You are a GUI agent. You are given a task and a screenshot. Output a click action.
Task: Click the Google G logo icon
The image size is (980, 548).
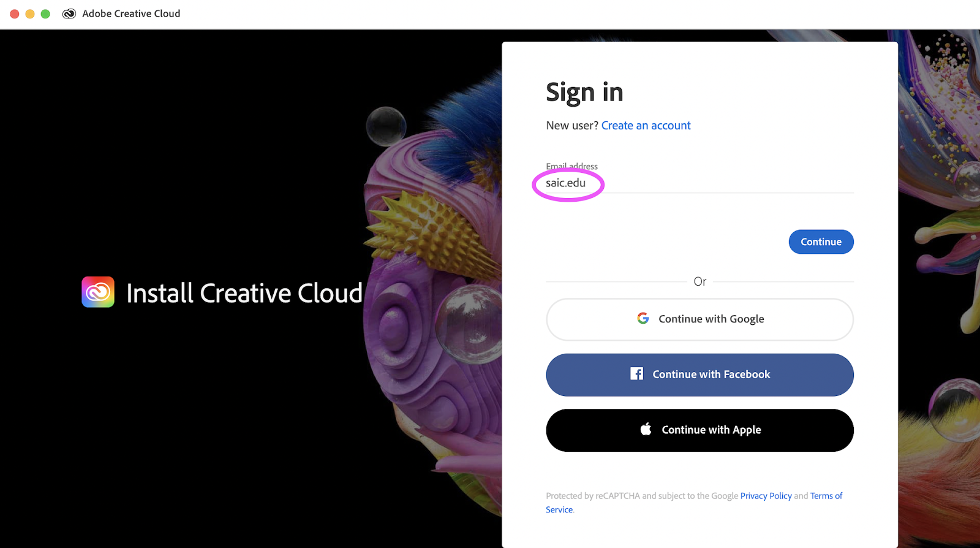pos(643,318)
